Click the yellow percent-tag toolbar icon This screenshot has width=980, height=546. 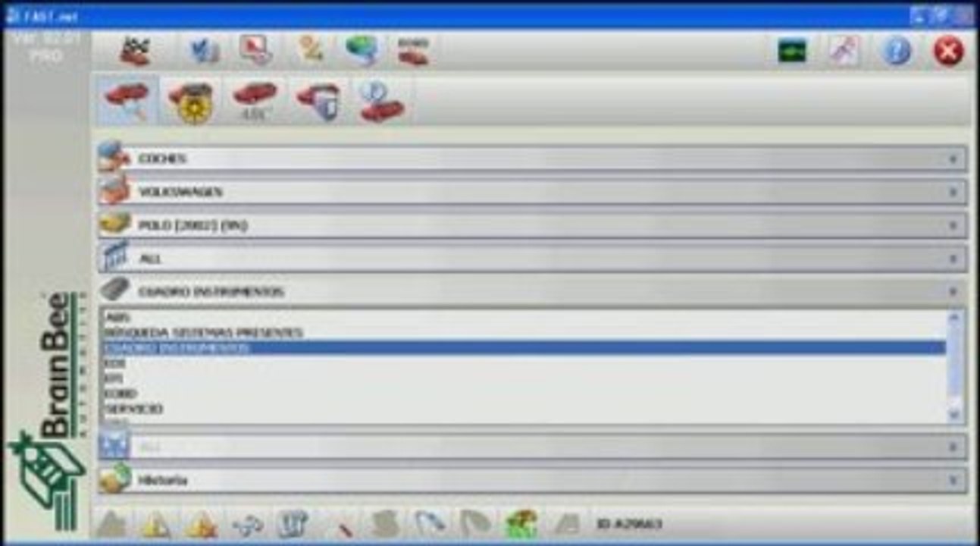click(x=311, y=50)
